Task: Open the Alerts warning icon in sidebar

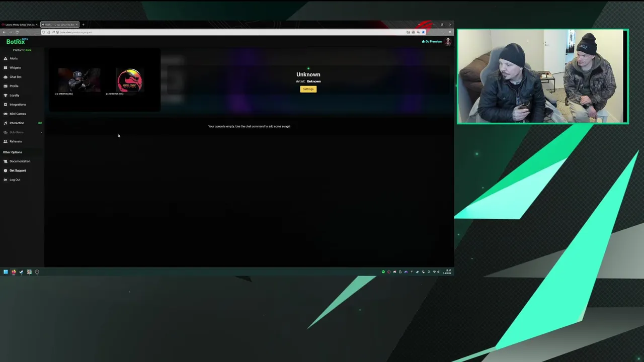Action: (x=6, y=58)
